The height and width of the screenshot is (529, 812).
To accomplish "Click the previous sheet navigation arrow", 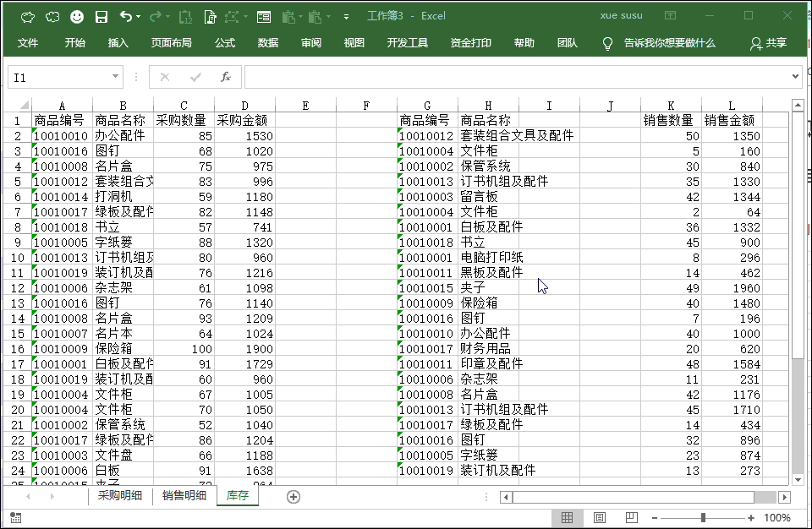I will point(28,496).
